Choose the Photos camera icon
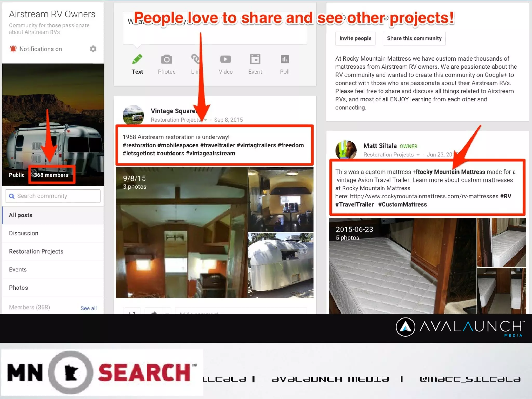 pos(167,59)
